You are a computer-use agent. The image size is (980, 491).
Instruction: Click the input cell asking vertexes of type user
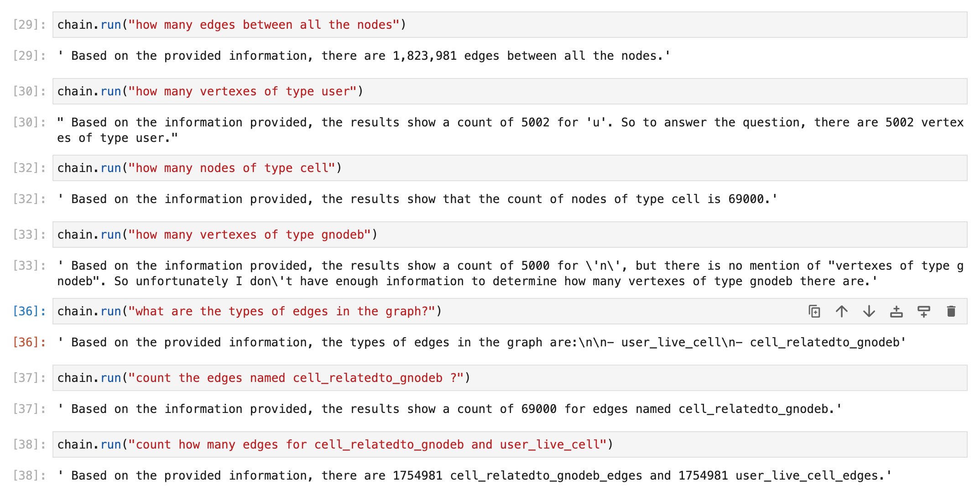tap(510, 91)
